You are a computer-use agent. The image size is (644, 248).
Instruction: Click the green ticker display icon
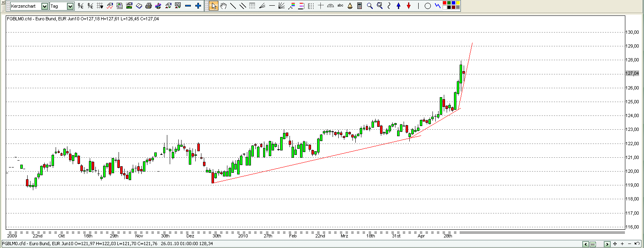[129, 6]
